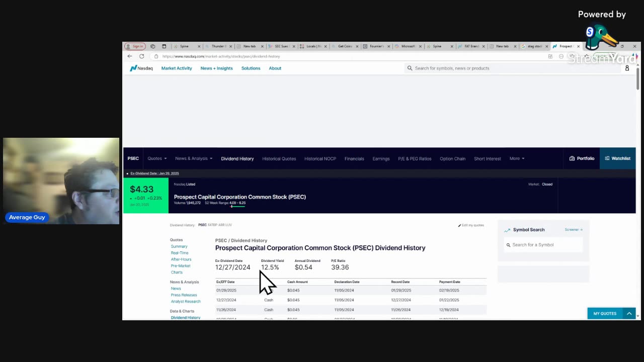Expand the Quotes dropdown in stock nav

click(x=157, y=158)
